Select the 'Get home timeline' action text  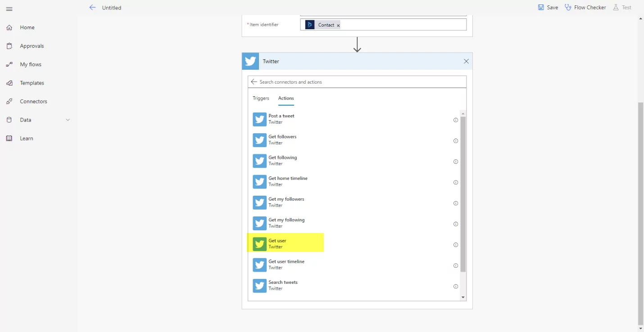pyautogui.click(x=288, y=179)
